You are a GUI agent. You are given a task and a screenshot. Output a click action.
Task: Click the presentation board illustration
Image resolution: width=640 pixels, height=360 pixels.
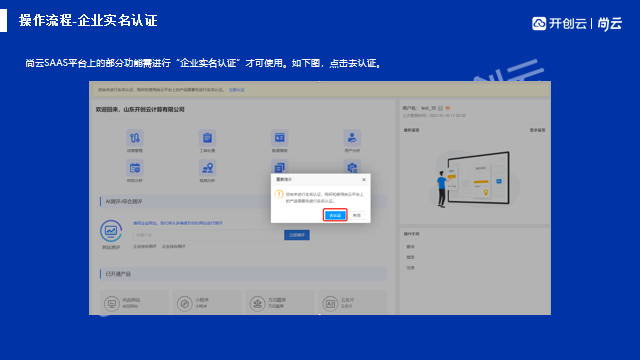tap(475, 179)
